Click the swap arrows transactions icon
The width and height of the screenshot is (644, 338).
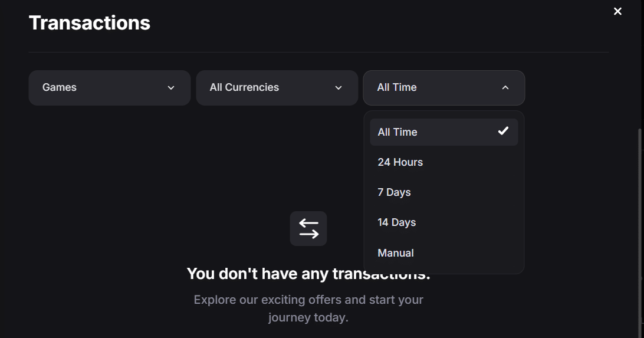click(x=308, y=228)
